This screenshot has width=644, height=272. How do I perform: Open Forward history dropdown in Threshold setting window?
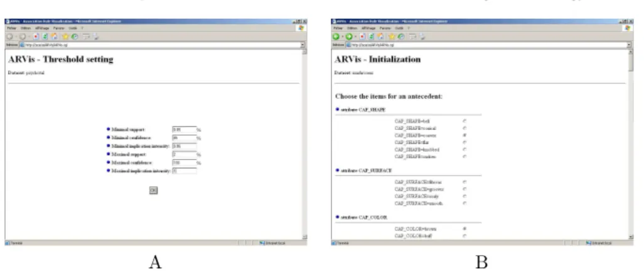point(29,36)
